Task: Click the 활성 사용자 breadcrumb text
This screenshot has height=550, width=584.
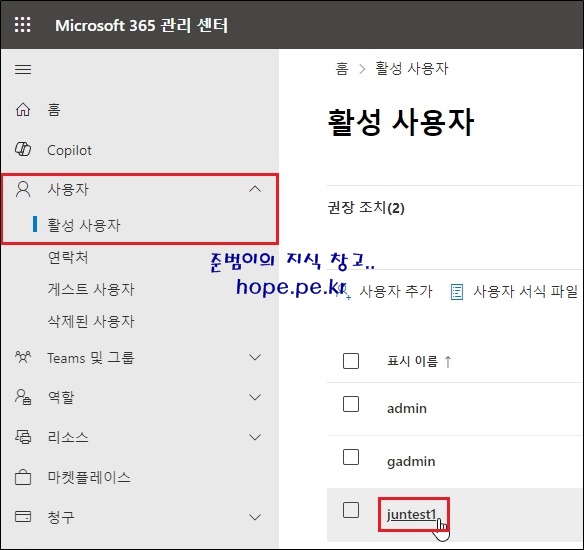Action: click(412, 69)
